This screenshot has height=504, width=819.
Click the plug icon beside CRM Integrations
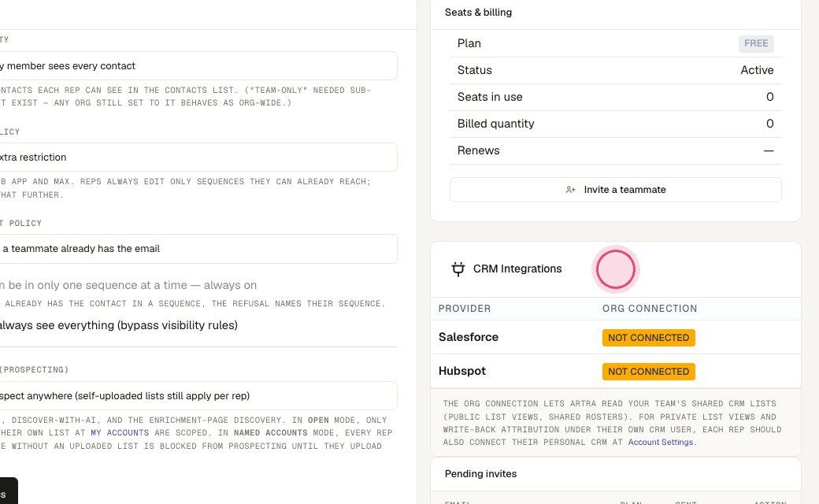pos(458,269)
